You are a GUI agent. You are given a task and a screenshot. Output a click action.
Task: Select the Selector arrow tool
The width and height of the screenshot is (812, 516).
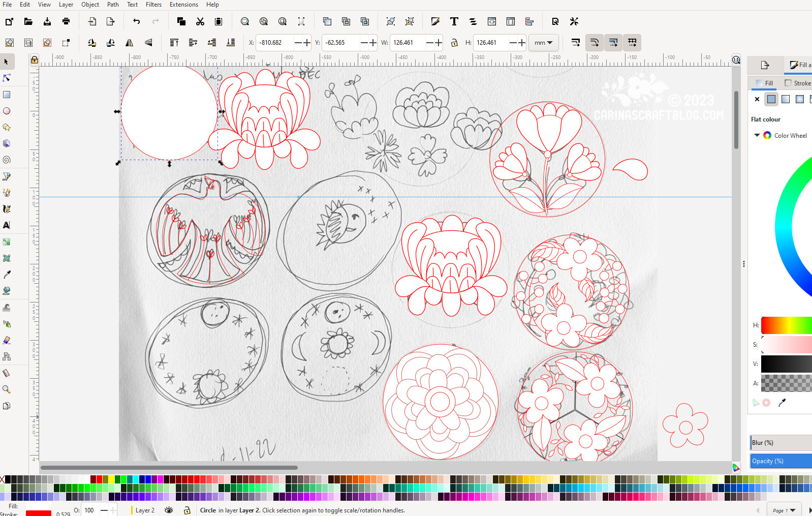[x=7, y=62]
